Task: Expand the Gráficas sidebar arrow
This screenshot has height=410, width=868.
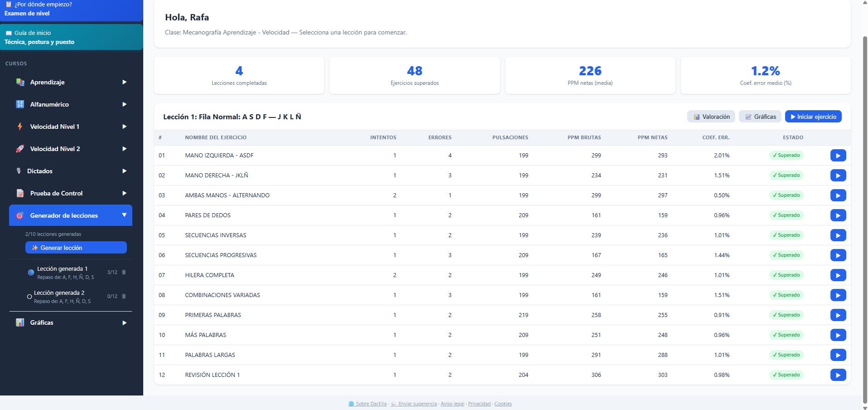Action: coord(124,323)
